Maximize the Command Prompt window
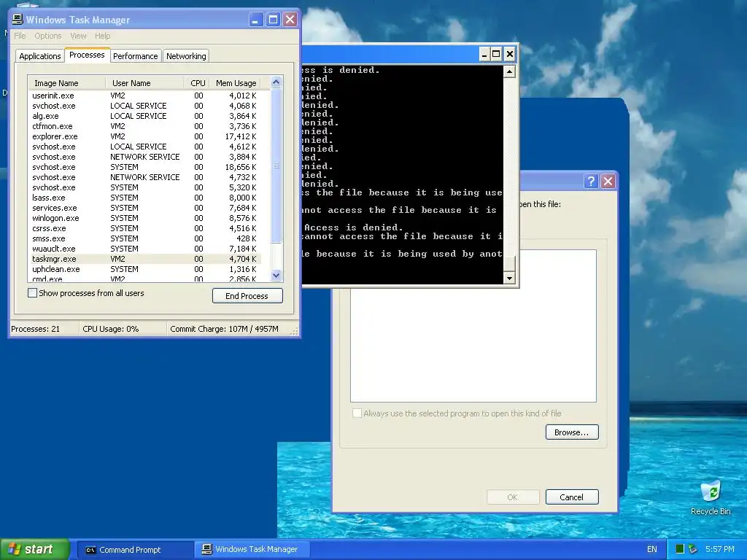The image size is (747, 560). pos(496,54)
